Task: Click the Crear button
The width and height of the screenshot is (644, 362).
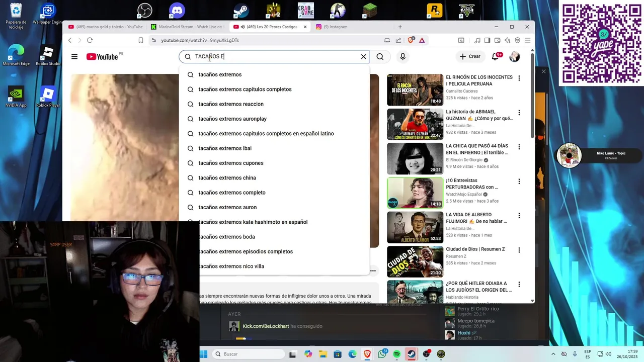Action: 470,57
